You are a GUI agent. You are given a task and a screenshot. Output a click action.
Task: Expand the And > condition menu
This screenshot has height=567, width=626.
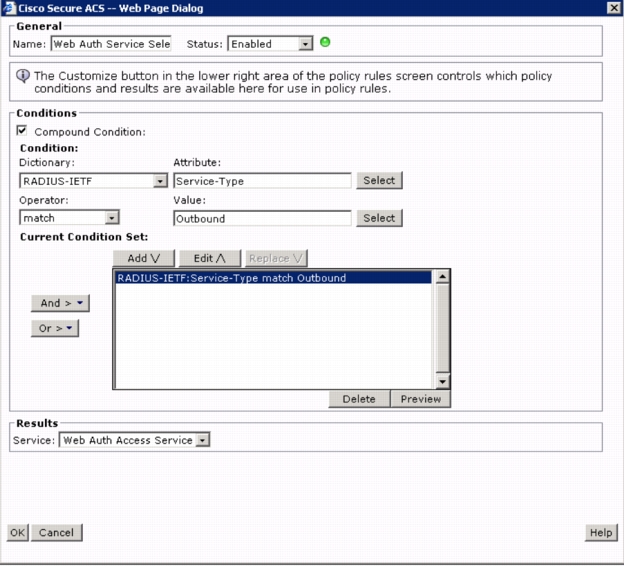60,303
